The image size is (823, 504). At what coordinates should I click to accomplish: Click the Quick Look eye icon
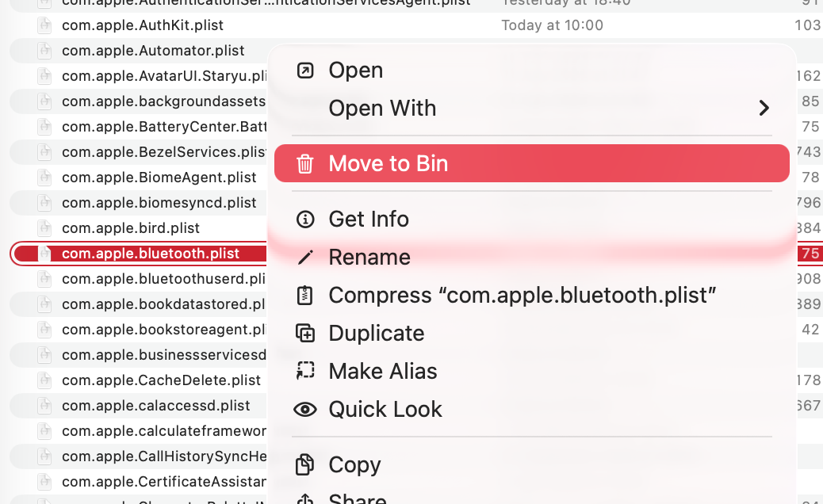pyautogui.click(x=305, y=409)
